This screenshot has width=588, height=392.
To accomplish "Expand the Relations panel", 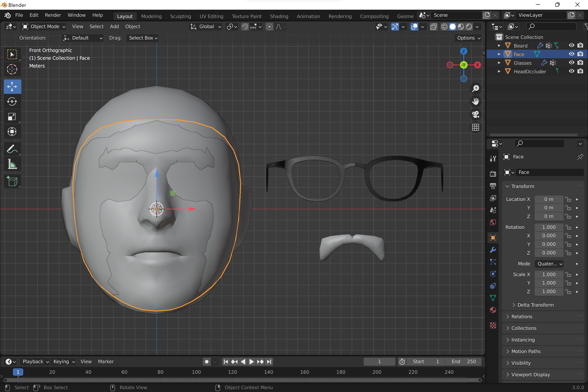I will (x=522, y=317).
